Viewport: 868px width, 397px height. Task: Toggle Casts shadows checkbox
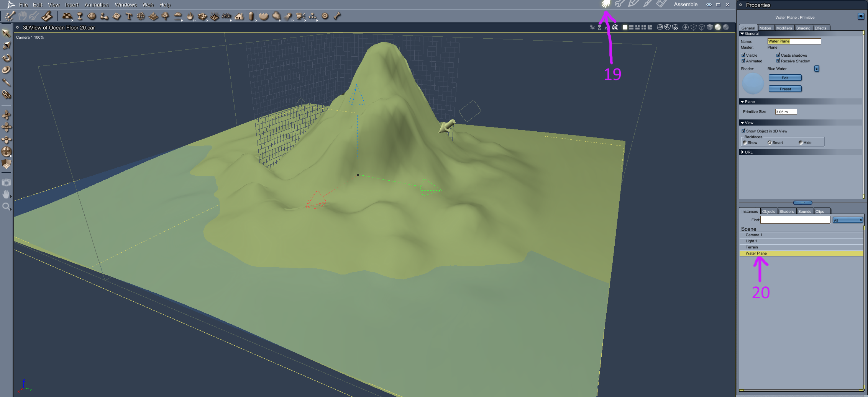click(x=778, y=55)
